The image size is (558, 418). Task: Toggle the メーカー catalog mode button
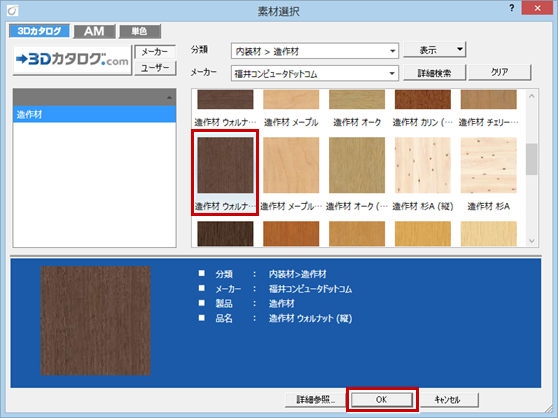(155, 52)
